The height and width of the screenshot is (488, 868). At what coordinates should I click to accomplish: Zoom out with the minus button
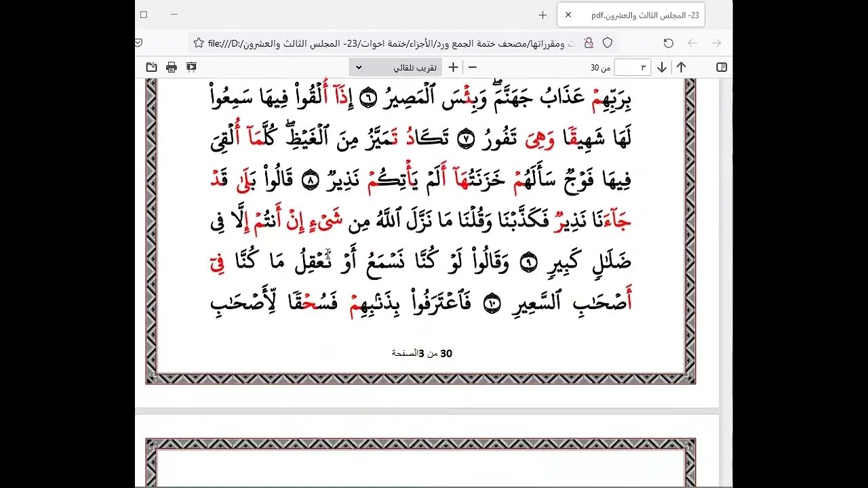[x=473, y=67]
